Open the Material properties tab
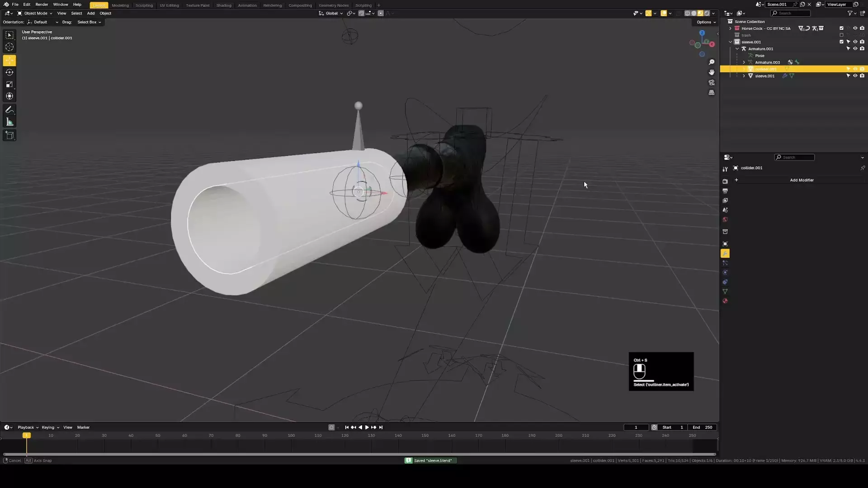The height and width of the screenshot is (488, 868). (725, 301)
